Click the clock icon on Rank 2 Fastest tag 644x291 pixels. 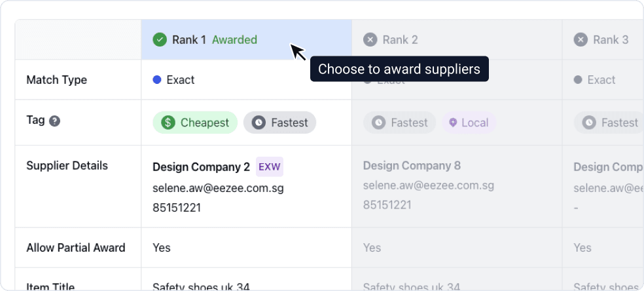378,123
